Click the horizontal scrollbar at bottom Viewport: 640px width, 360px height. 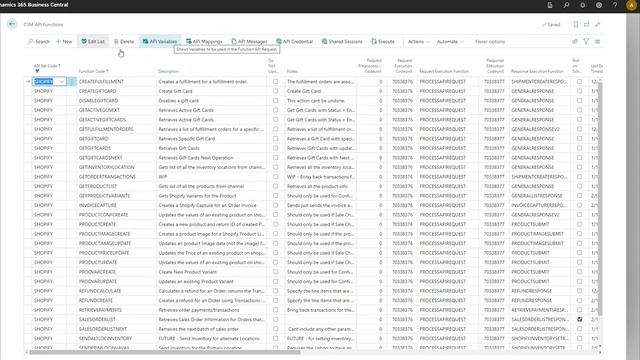click(x=165, y=352)
